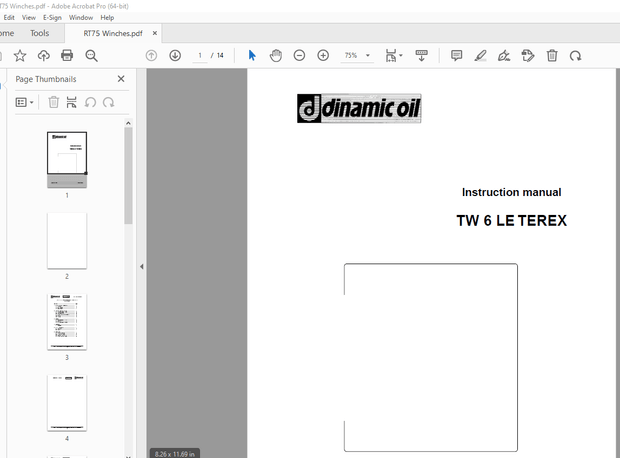
Task: Close the Page Thumbnails panel
Action: pyautogui.click(x=121, y=79)
